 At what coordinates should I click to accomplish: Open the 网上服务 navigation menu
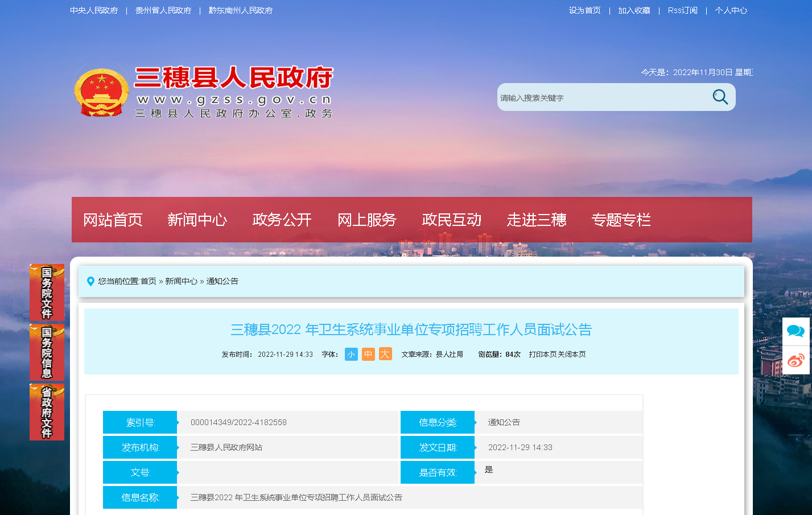click(366, 220)
